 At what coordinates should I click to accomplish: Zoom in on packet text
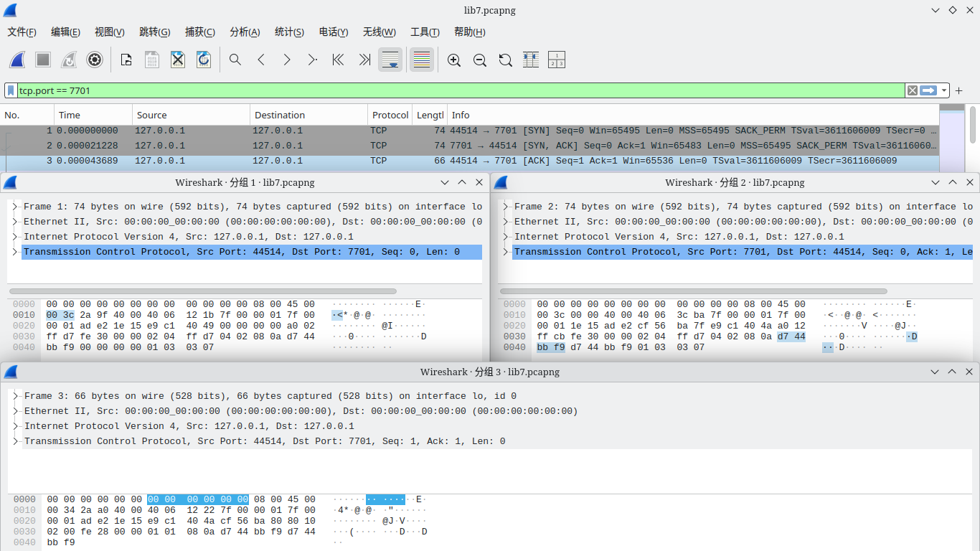pyautogui.click(x=454, y=60)
